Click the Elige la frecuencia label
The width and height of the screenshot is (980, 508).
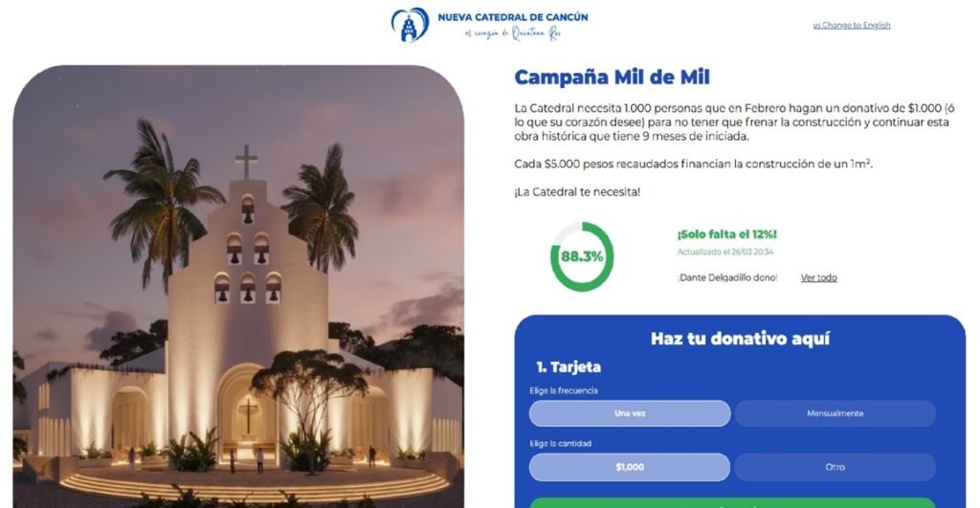coord(564,390)
